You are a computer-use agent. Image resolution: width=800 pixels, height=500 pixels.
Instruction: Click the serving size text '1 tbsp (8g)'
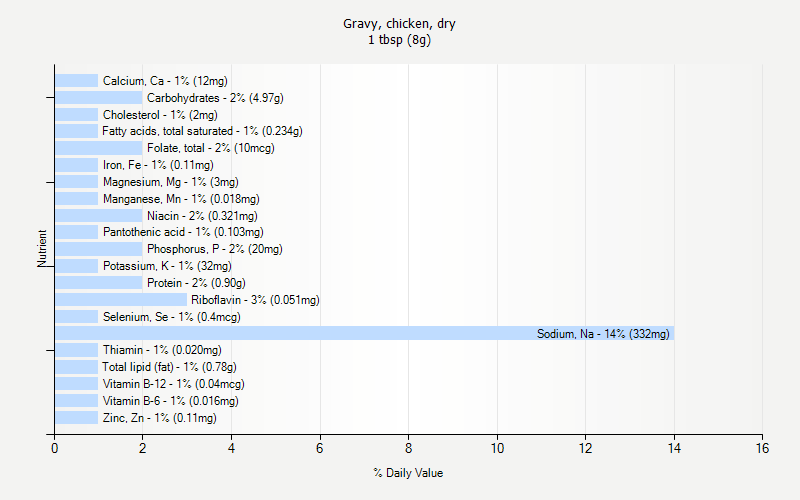(x=399, y=40)
